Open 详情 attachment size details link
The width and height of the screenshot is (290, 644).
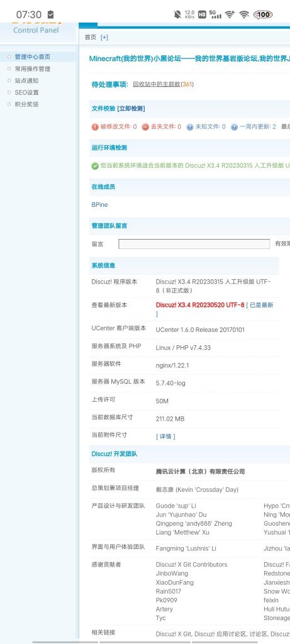point(165,436)
